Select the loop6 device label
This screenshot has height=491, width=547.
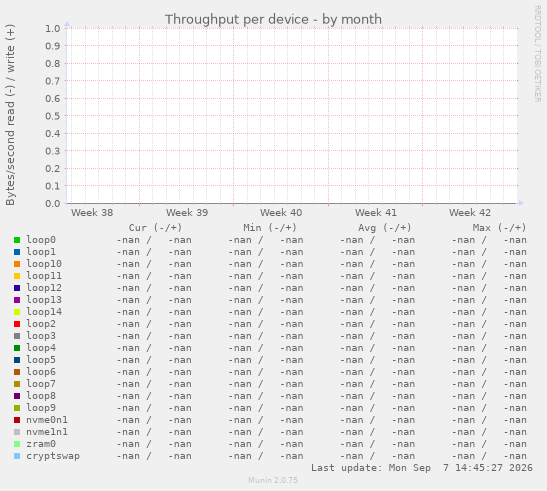41,372
